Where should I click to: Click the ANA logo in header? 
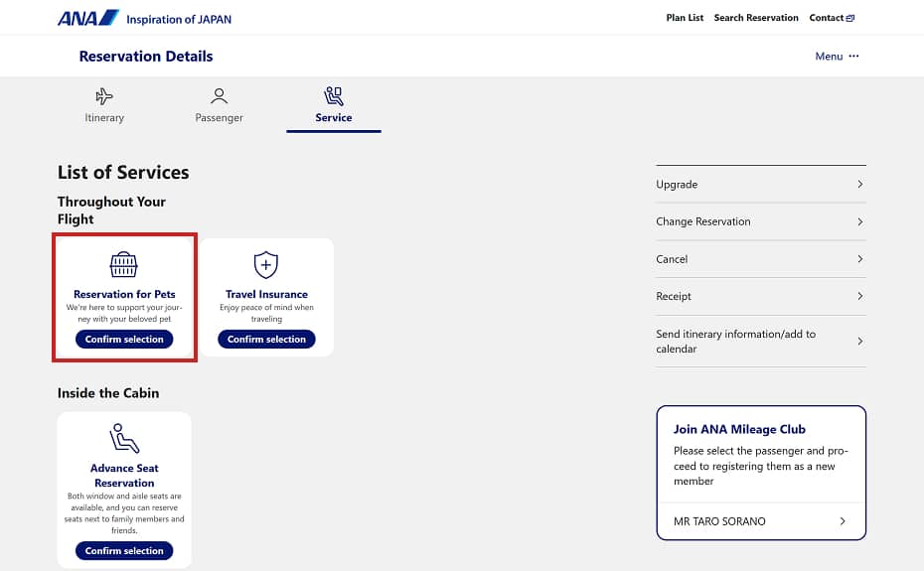tap(88, 18)
